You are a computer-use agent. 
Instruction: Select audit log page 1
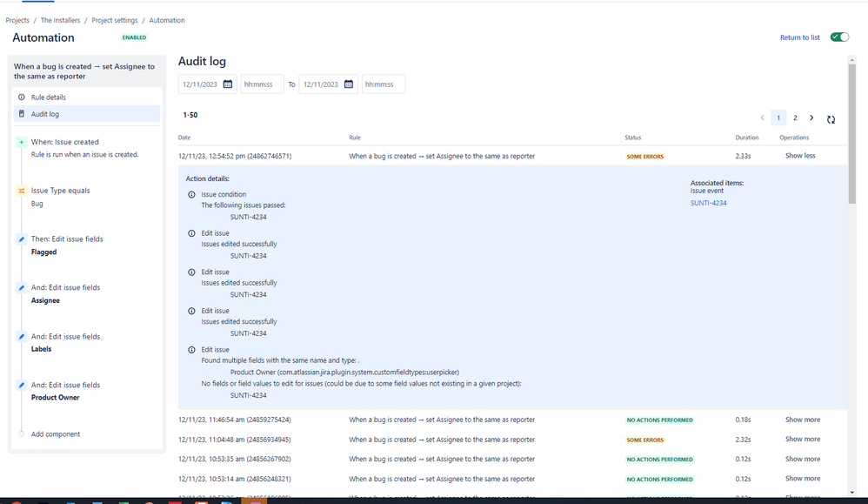coord(778,118)
